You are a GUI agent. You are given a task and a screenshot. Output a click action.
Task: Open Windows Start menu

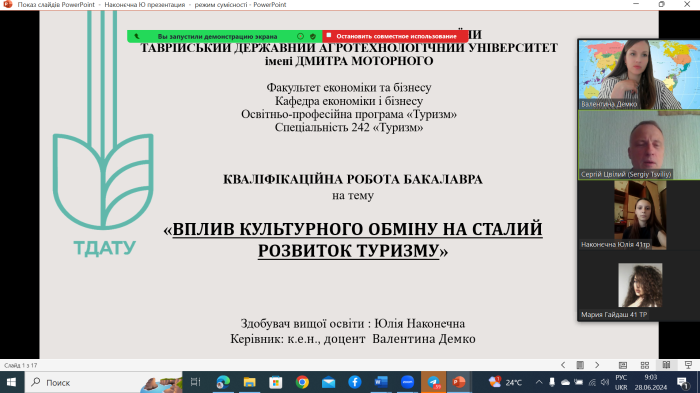[x=11, y=382]
